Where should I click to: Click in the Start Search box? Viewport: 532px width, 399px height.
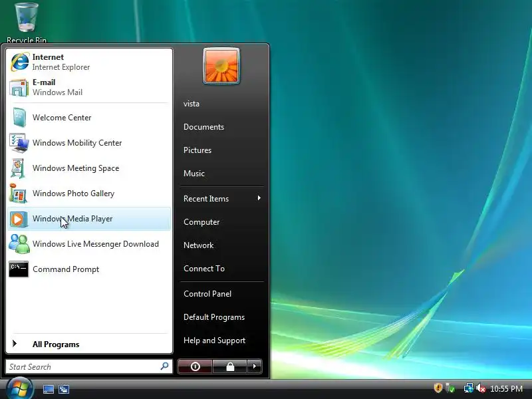point(89,367)
